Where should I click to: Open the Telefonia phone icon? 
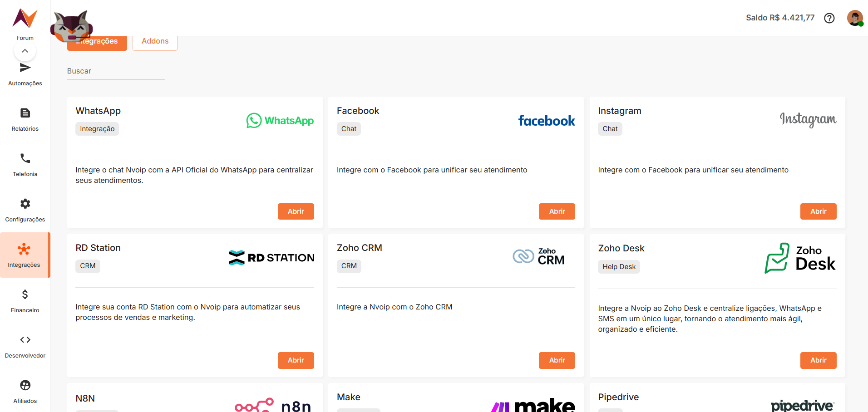point(25,158)
